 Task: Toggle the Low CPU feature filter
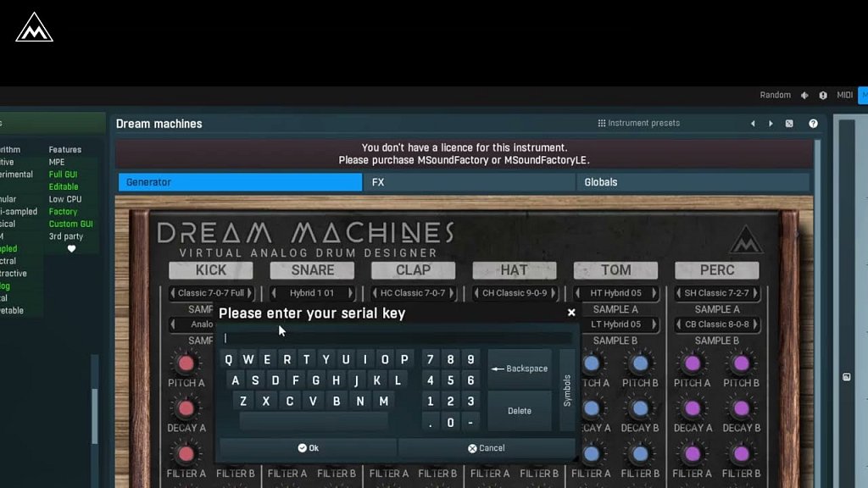pyautogui.click(x=65, y=199)
